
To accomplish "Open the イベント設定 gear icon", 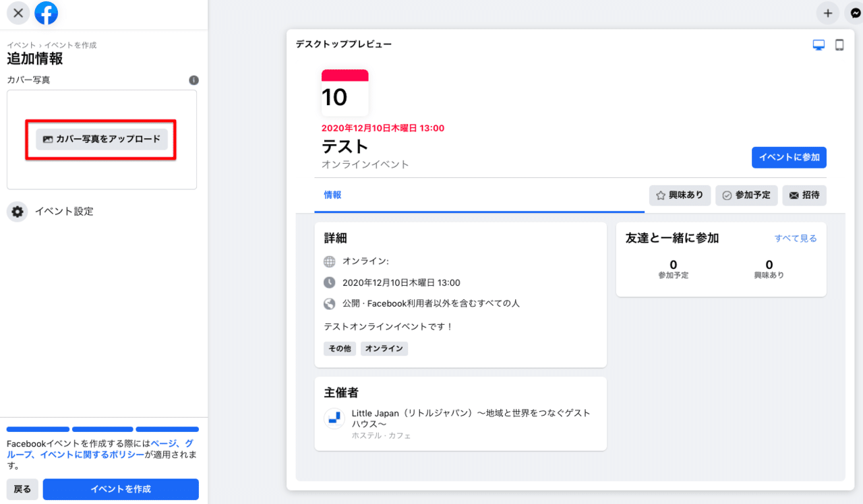I will (x=17, y=211).
